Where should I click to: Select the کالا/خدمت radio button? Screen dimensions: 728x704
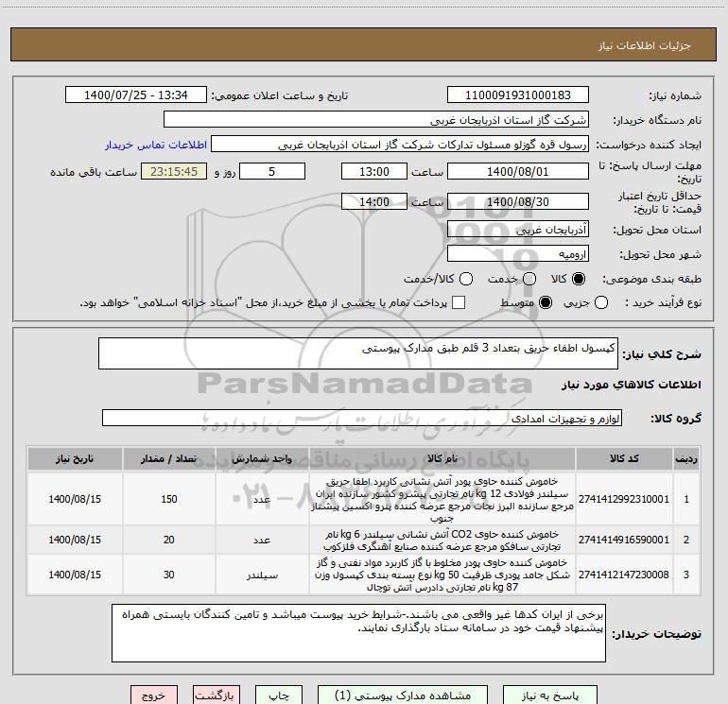click(x=466, y=279)
